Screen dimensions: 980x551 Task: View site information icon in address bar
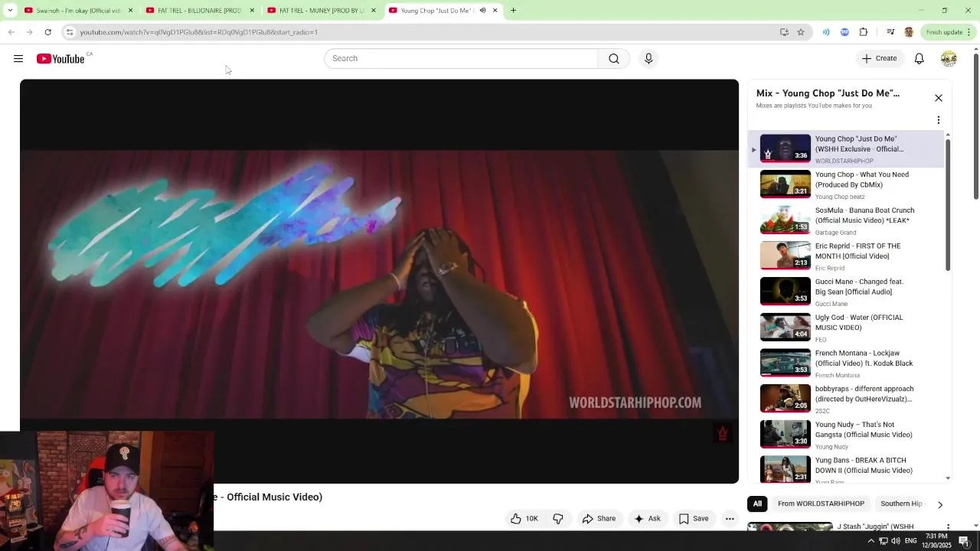(70, 32)
